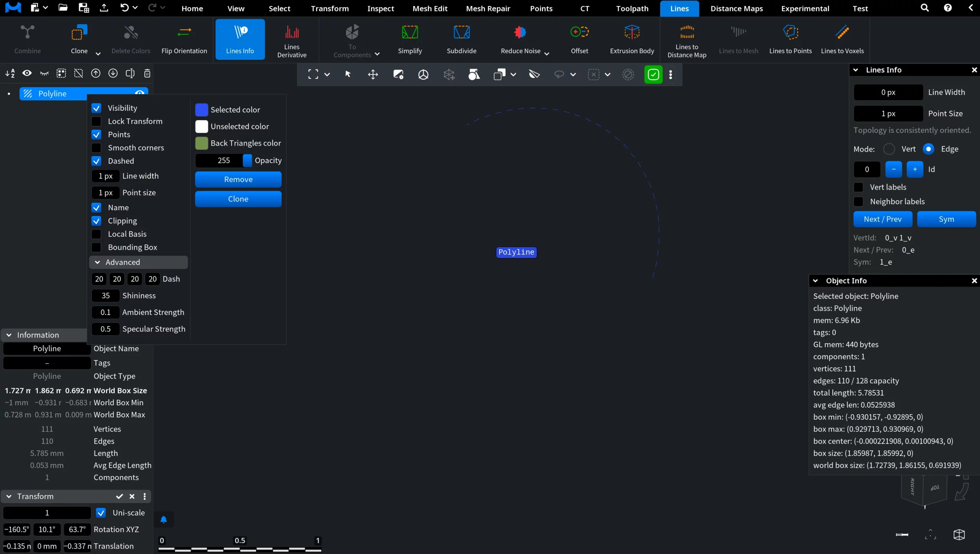Toggle the Points checkbox
Screen dimensions: 980x554
[96, 135]
